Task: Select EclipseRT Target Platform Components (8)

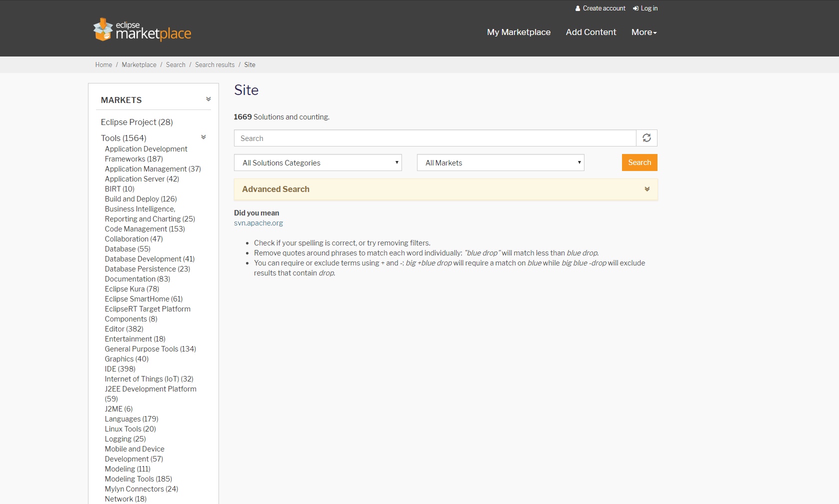Action: coord(147,314)
